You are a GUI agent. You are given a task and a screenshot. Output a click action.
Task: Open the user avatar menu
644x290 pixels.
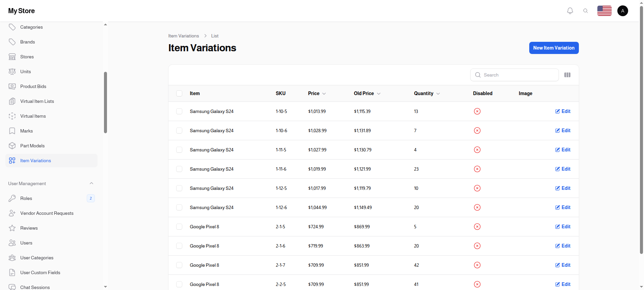[622, 11]
